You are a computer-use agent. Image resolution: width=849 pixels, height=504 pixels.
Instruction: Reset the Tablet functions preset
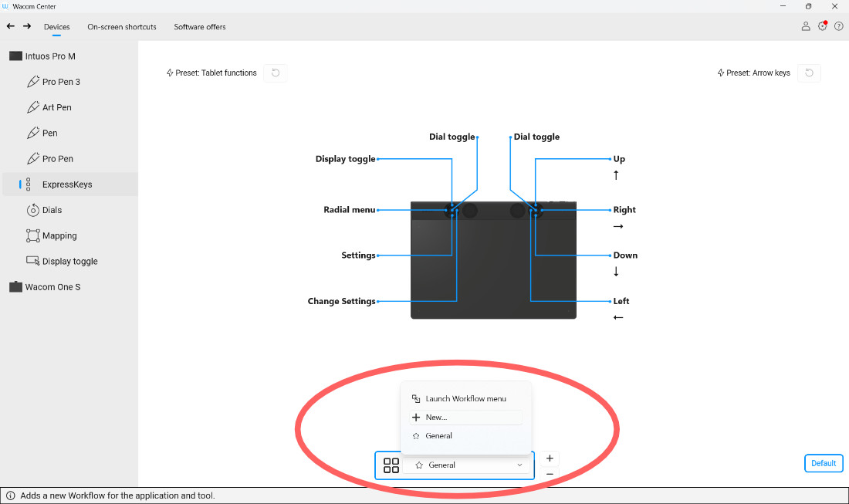coord(275,73)
